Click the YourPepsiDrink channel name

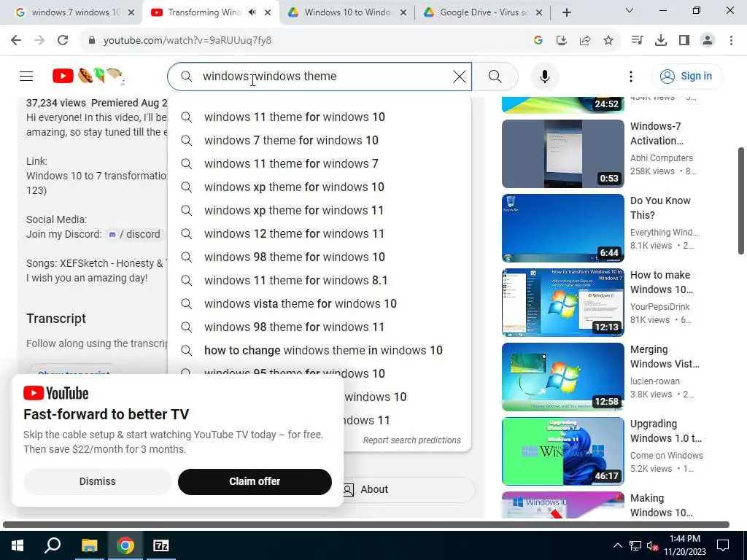[659, 307]
